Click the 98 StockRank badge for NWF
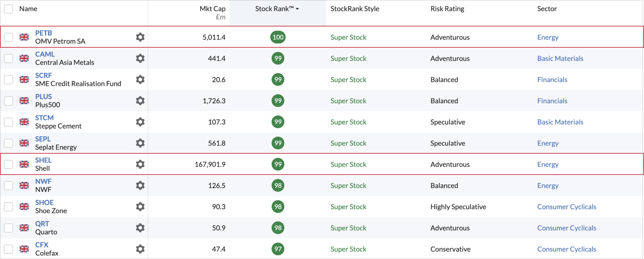The height and width of the screenshot is (259, 644). pyautogui.click(x=278, y=186)
